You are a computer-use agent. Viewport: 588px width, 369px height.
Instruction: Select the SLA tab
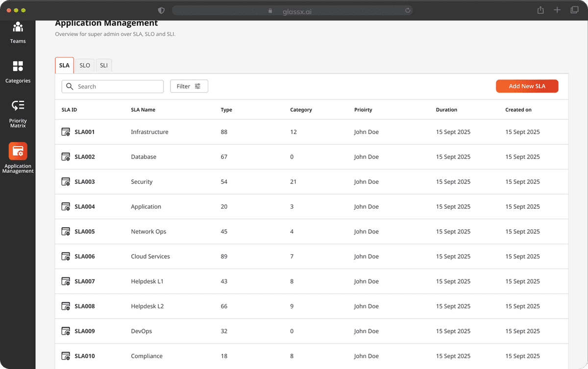(x=64, y=65)
